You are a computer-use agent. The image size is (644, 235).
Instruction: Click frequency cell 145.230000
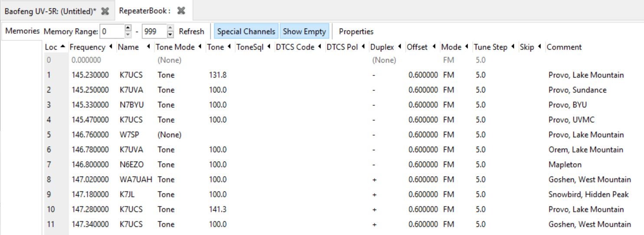tap(90, 75)
